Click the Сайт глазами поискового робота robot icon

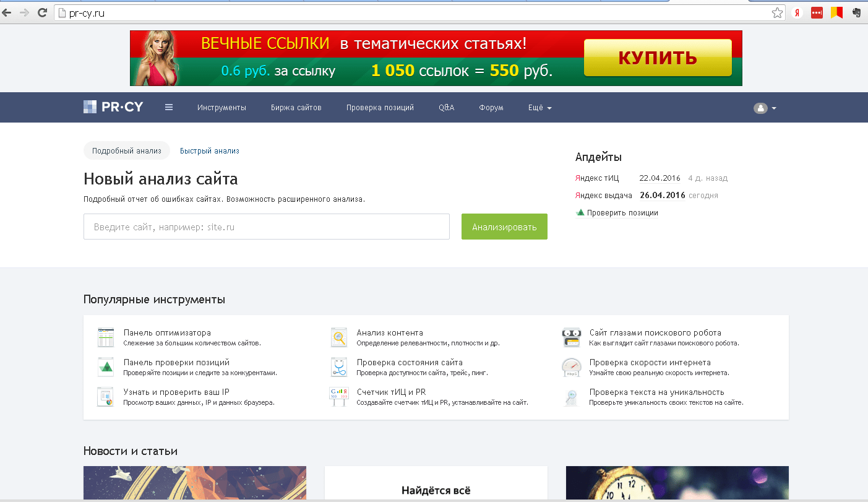pos(570,337)
